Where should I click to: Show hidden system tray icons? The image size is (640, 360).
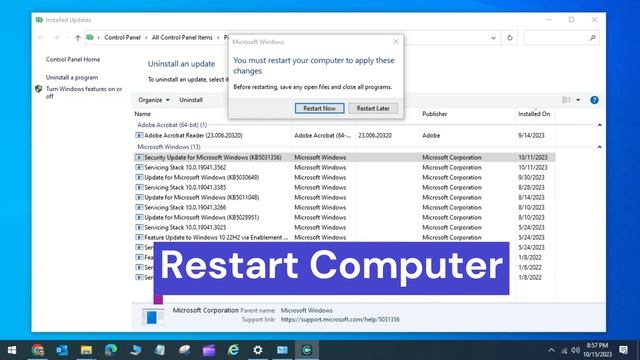[551, 350]
